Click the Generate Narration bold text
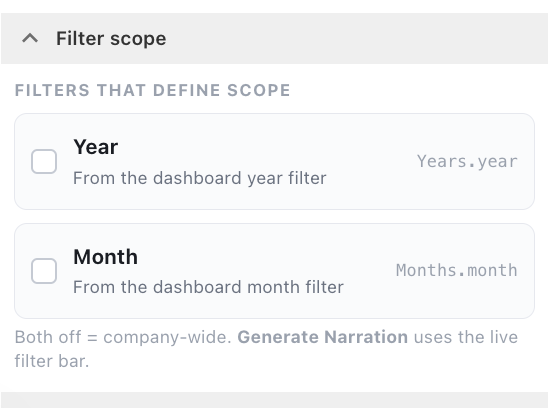Screen dimensions: 554x408 tap(323, 337)
